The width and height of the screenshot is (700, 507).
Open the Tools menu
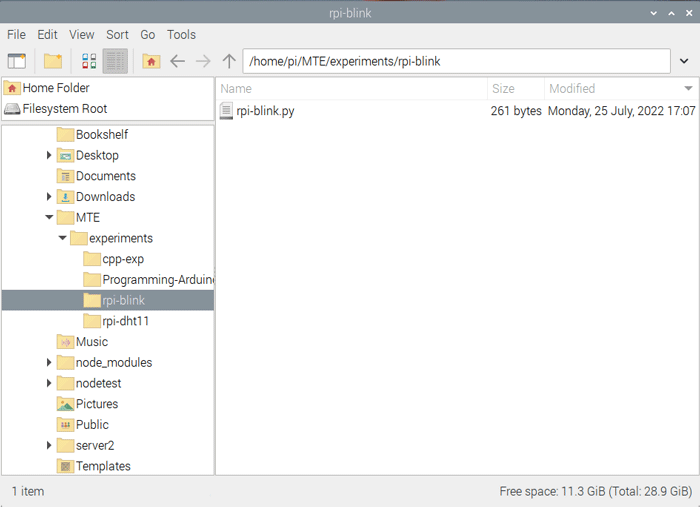181,35
